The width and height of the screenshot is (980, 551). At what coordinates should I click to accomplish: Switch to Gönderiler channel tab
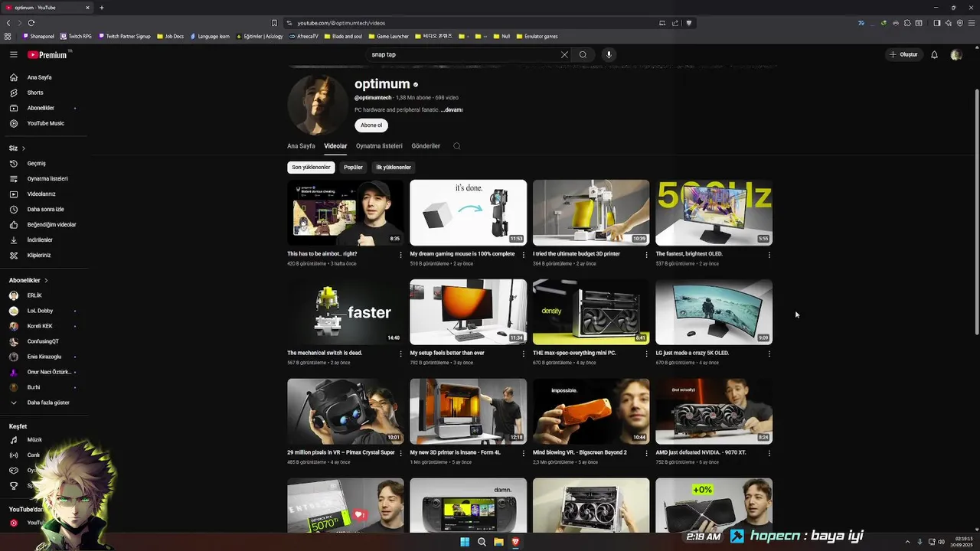pos(426,146)
